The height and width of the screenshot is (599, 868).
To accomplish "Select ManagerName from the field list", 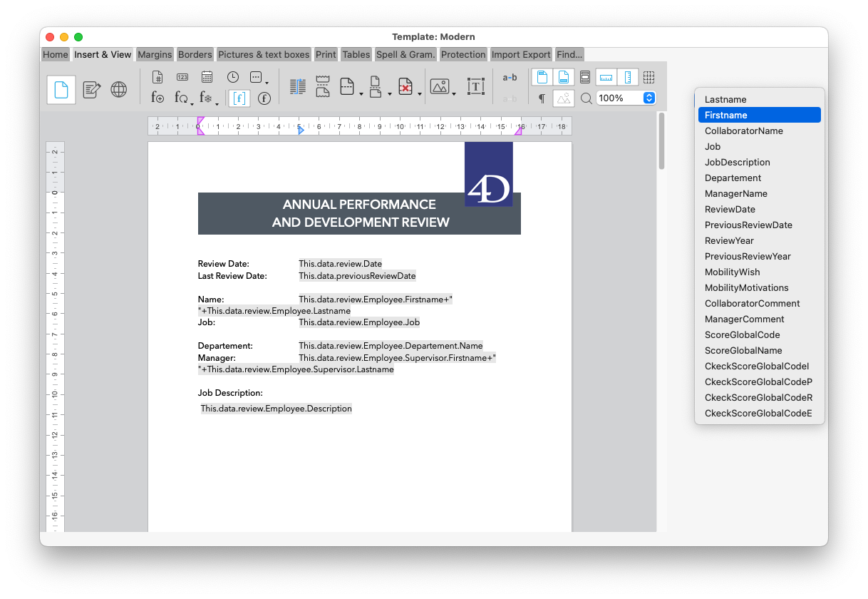I will [x=735, y=193].
